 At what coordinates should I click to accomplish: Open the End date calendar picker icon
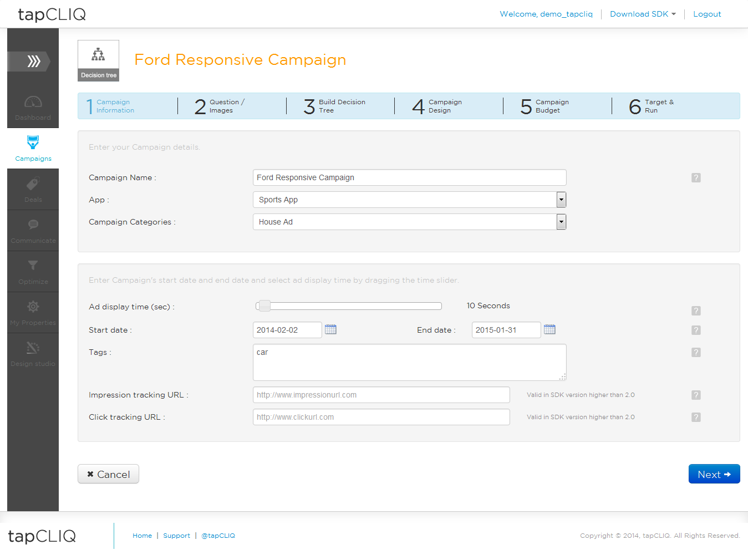(549, 329)
